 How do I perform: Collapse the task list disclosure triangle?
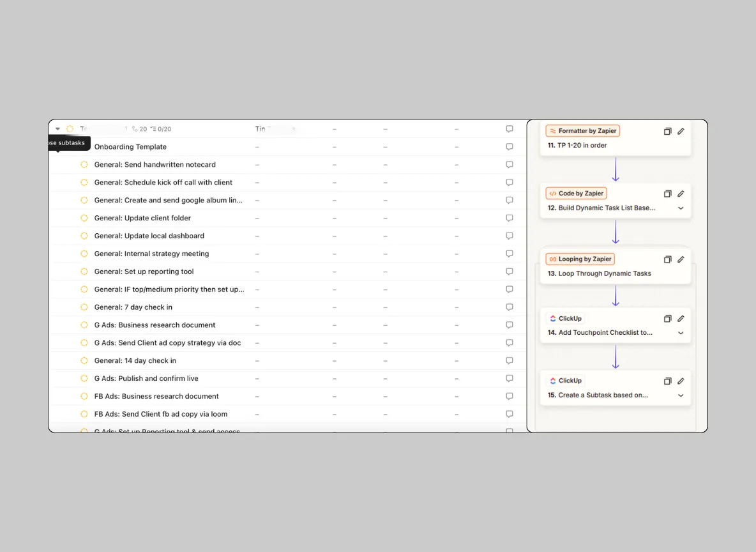(x=57, y=128)
